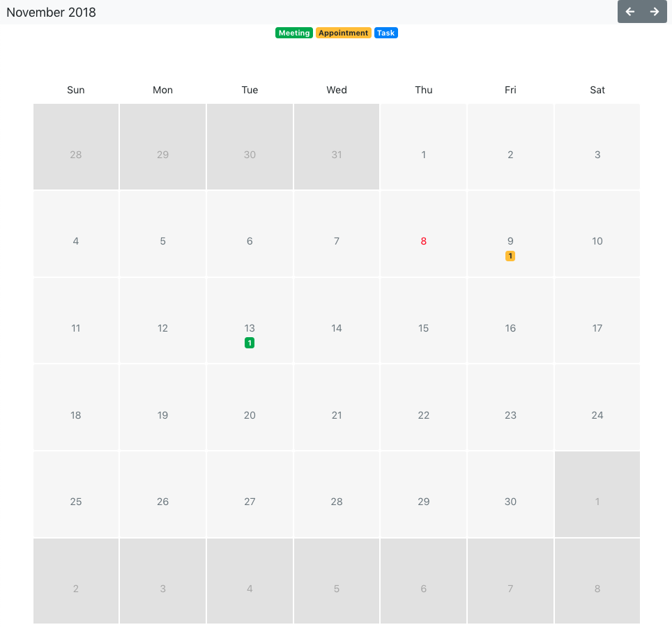Screen dimensions: 672x627
Task: Toggle Meeting visibility in the legend
Action: click(293, 32)
